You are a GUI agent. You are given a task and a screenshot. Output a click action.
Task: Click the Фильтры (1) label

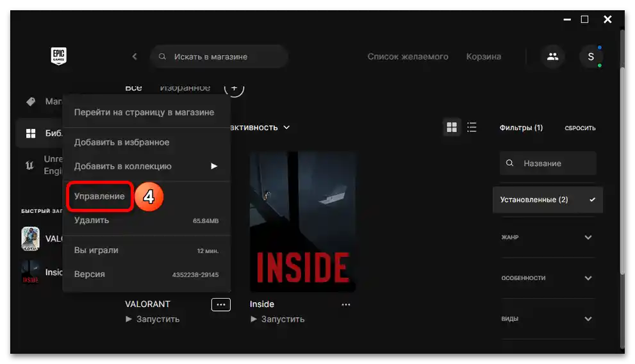point(521,128)
